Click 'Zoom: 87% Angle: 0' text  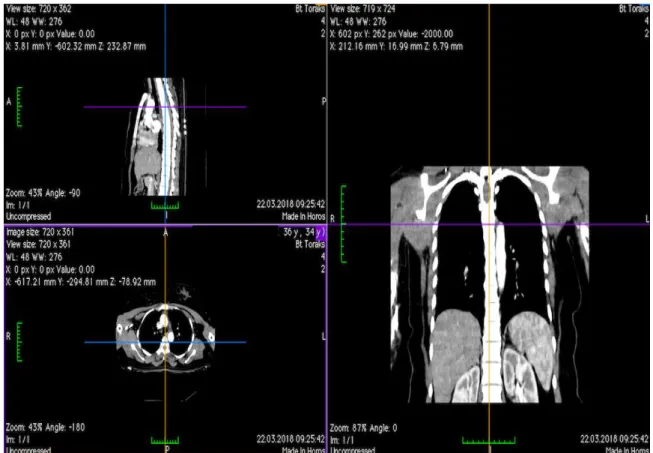pos(364,428)
